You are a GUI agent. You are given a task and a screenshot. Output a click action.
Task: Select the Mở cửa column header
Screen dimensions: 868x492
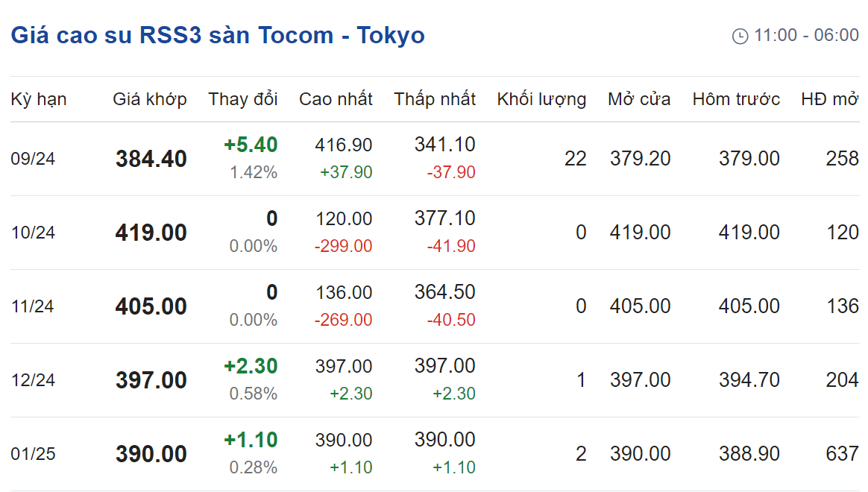tap(639, 99)
